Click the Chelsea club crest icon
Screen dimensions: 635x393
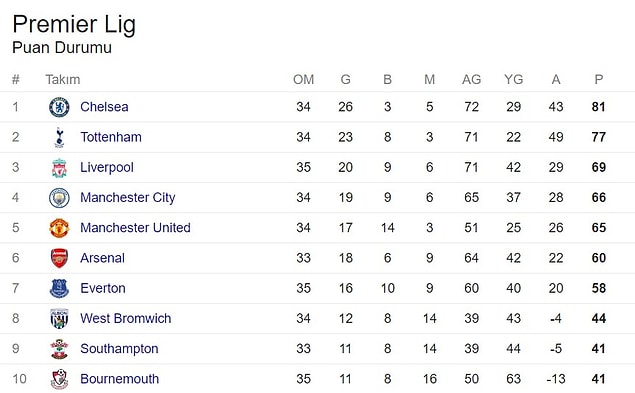pyautogui.click(x=59, y=107)
